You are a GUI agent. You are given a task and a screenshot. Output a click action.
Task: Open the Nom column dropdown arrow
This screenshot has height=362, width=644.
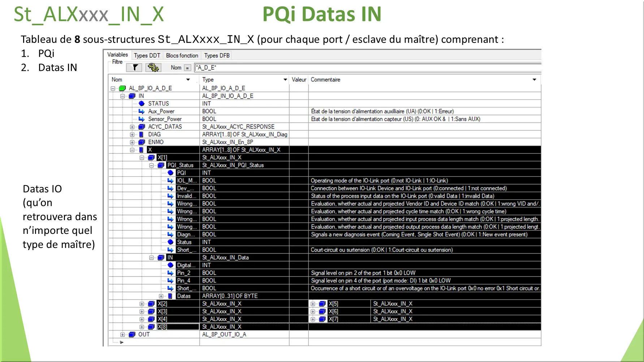tap(188, 80)
